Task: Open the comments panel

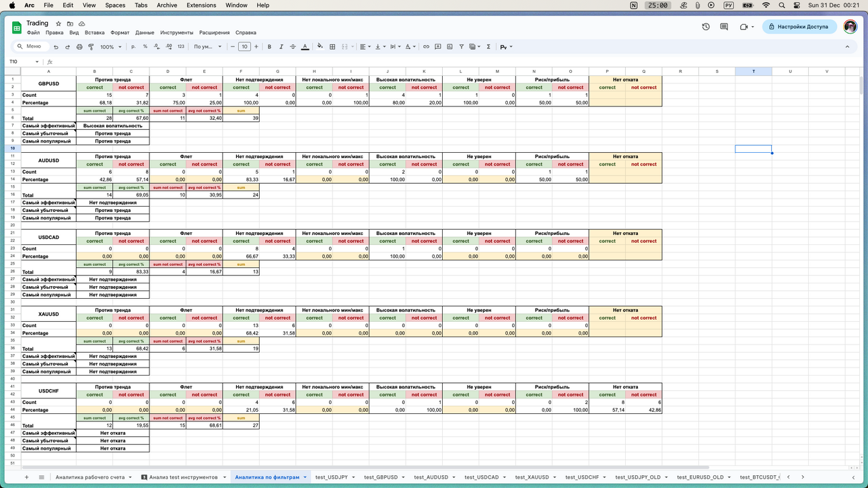Action: pos(724,27)
